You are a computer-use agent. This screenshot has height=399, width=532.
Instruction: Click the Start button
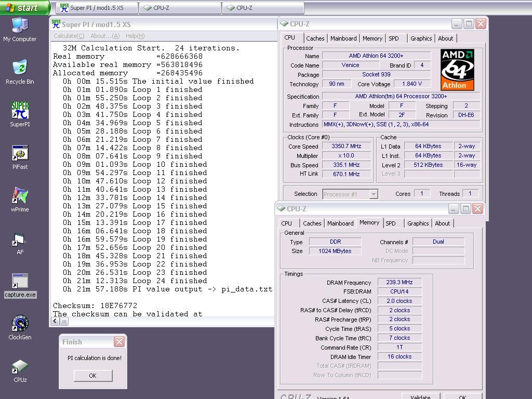click(25, 7)
